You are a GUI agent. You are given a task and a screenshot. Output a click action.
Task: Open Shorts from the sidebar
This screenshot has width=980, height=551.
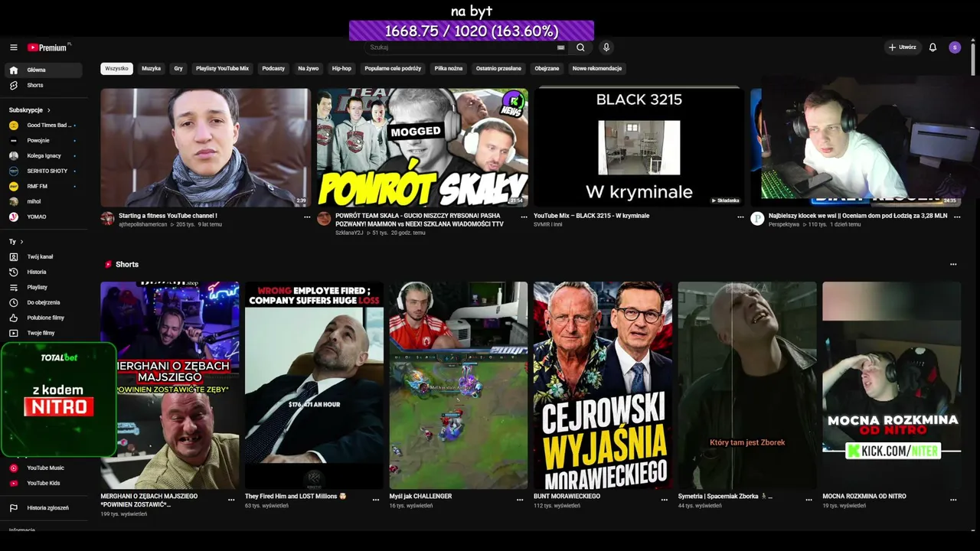coord(44,86)
